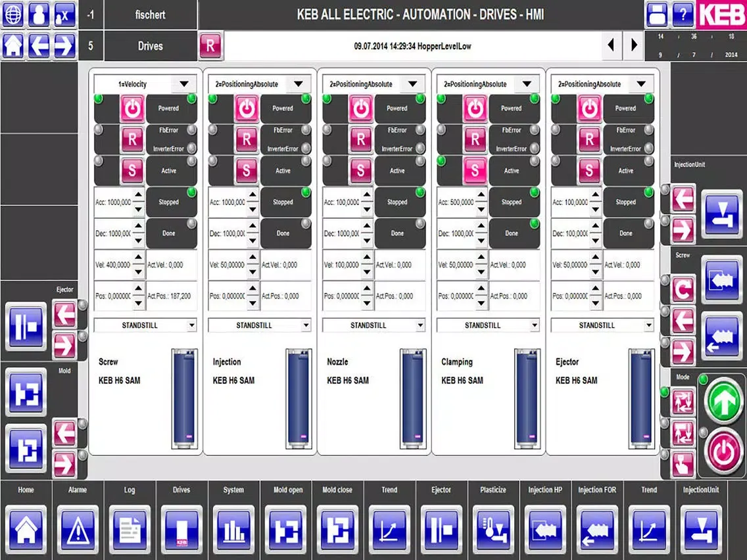
Task: Open InjectionUnit page from bottom bar
Action: 701,529
